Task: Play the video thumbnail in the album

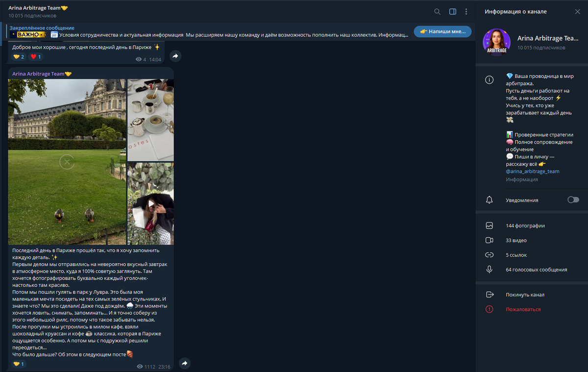Action: pyautogui.click(x=150, y=203)
